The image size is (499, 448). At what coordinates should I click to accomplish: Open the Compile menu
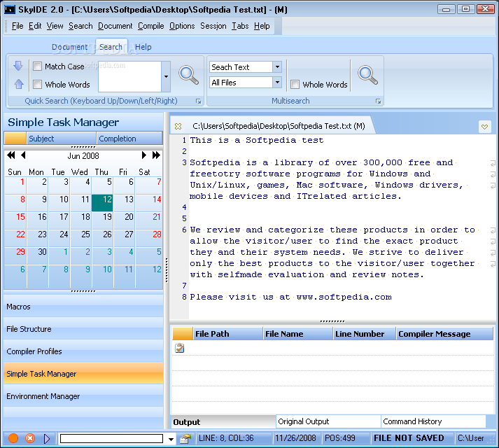tap(151, 26)
